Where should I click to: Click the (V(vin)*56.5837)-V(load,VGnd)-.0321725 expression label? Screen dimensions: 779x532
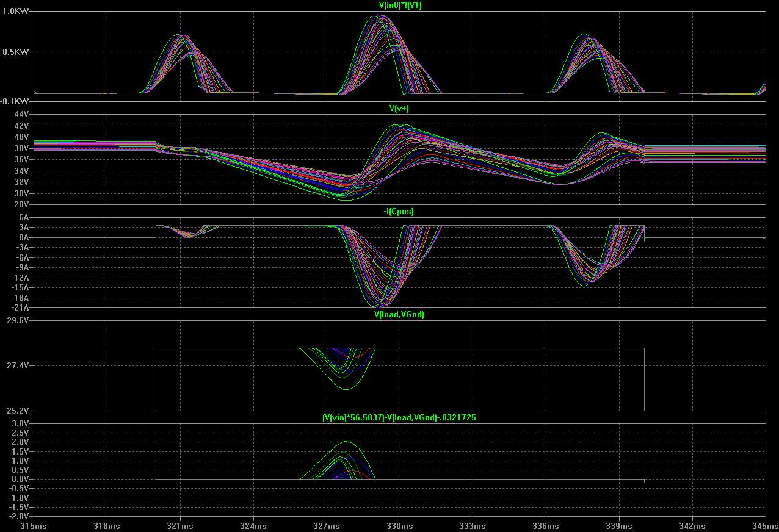point(399,418)
